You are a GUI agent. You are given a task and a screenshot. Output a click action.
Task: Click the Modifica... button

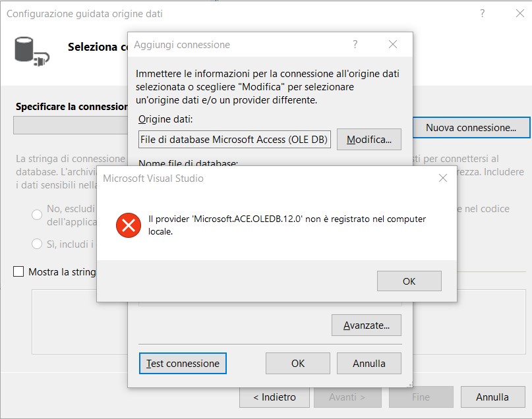pos(369,140)
